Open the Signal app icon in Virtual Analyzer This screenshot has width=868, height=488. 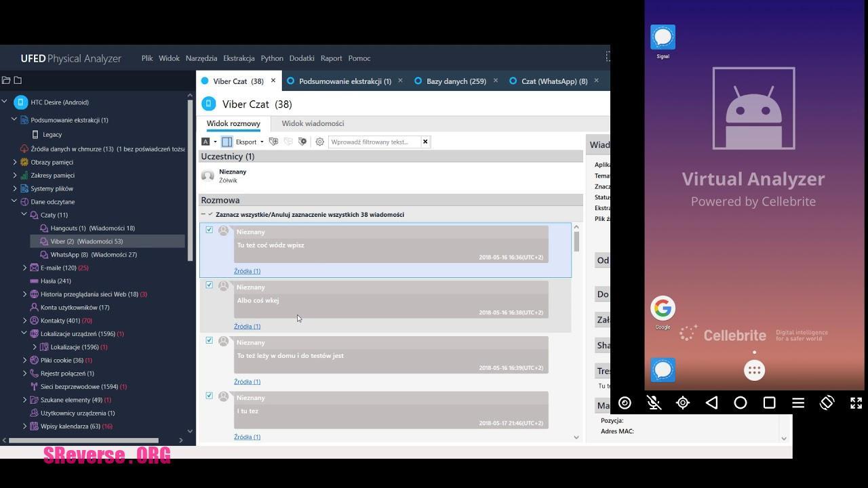(663, 37)
